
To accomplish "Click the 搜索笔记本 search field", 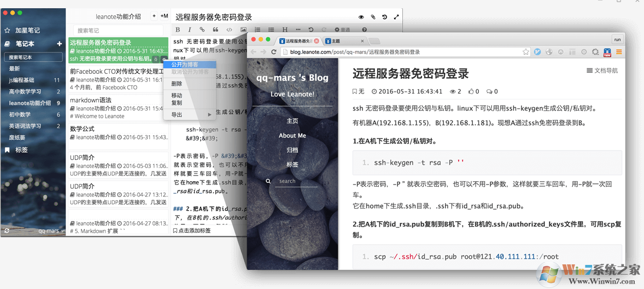I will tap(33, 57).
